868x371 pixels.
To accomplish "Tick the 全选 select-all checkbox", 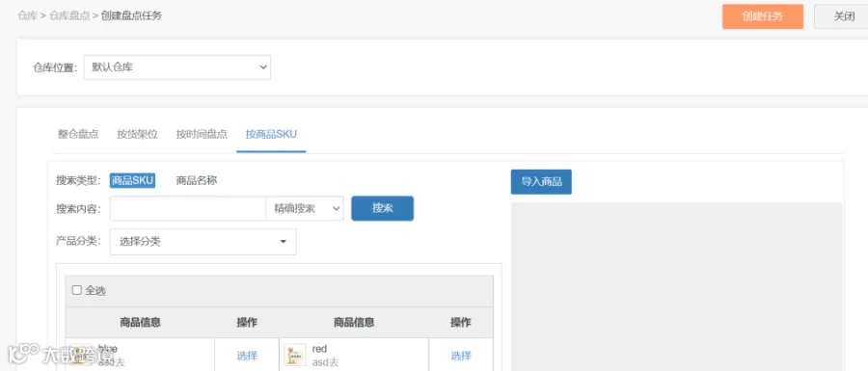I will click(x=77, y=290).
